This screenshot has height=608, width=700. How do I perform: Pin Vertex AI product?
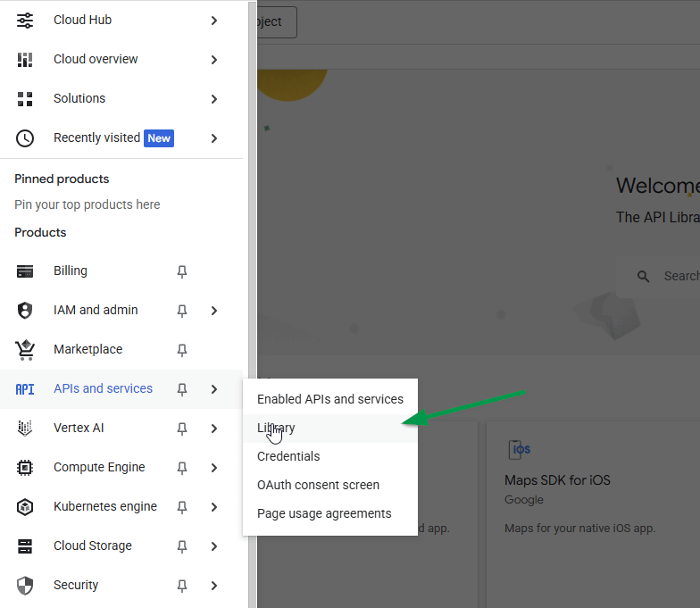click(x=182, y=429)
